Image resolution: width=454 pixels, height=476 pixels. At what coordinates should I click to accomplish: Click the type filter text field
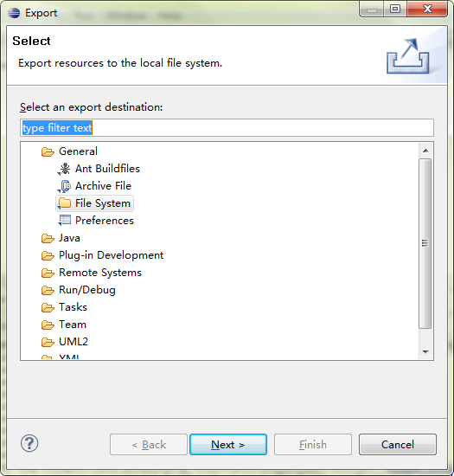tap(227, 128)
